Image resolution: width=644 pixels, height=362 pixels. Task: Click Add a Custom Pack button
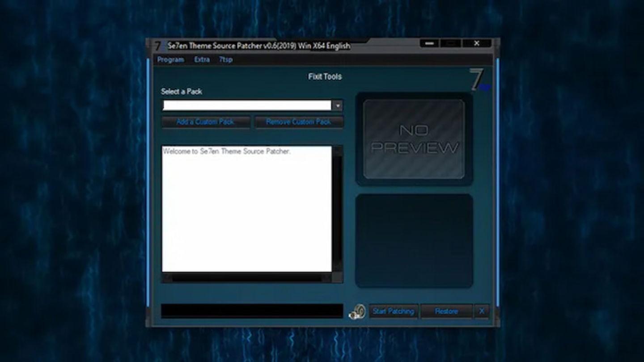tap(206, 122)
